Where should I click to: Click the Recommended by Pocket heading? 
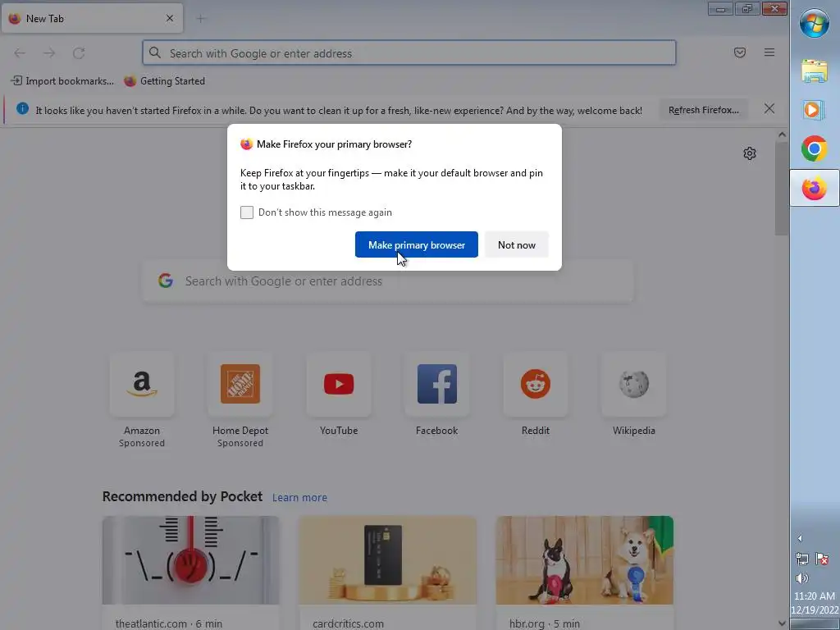tap(182, 496)
